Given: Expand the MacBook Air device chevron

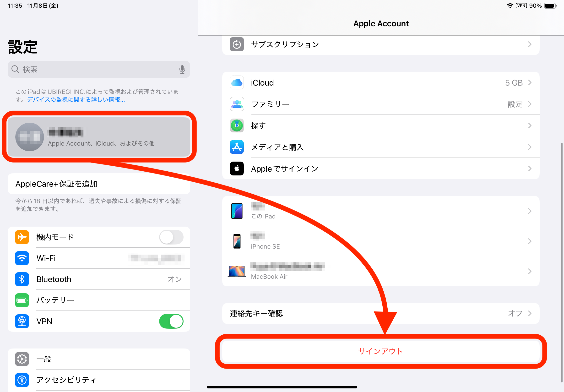Looking at the screenshot, I should tap(530, 271).
